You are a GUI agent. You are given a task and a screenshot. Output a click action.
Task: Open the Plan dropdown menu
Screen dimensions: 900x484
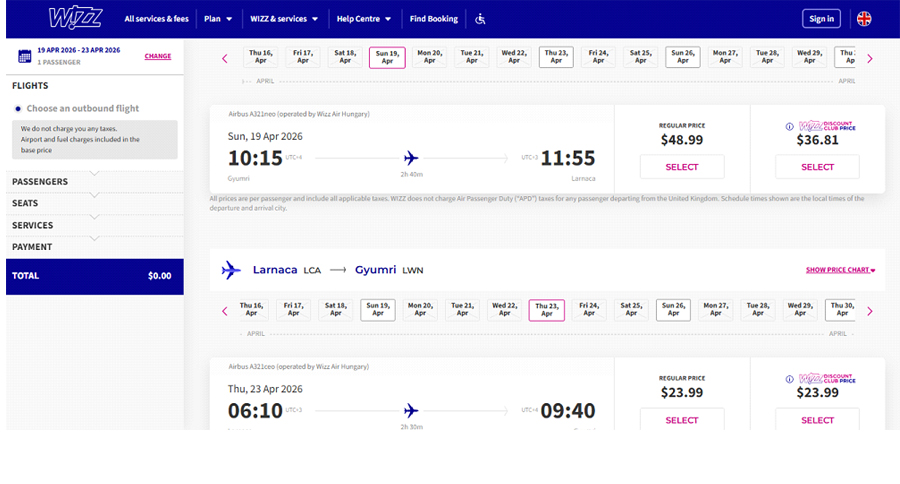coord(217,19)
